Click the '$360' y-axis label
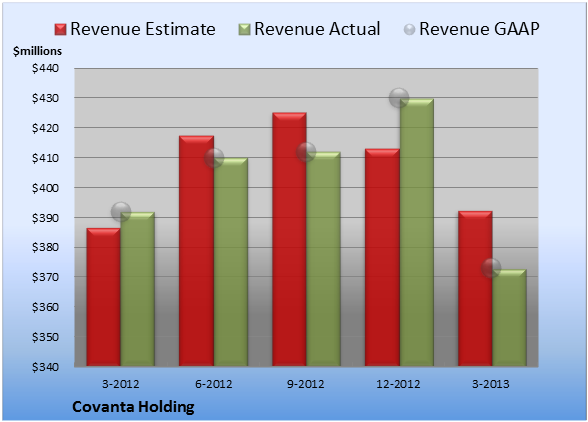588x422 pixels. click(45, 307)
